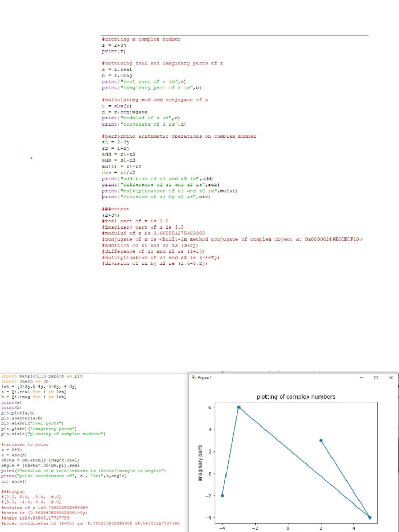Click the line "multi = z1*z2"
The width and height of the screenshot is (399, 532).
tap(122, 167)
